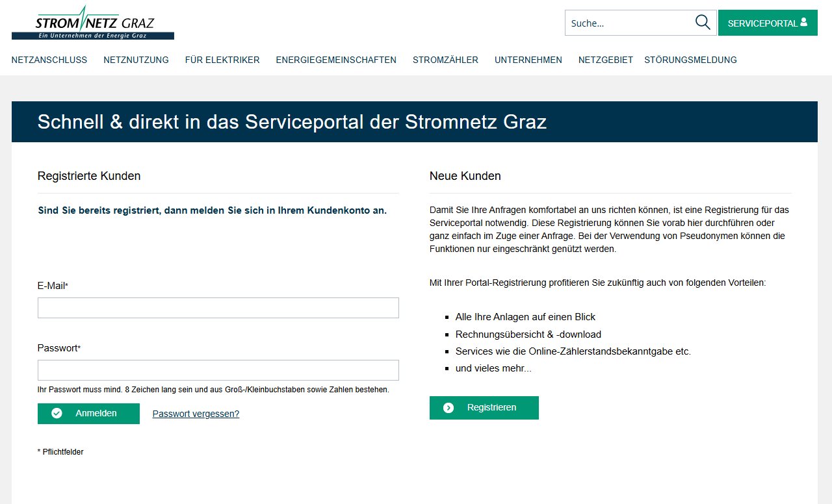Viewport: 832px width, 504px height.
Task: Open the NETZGEBIET menu
Action: 606,60
